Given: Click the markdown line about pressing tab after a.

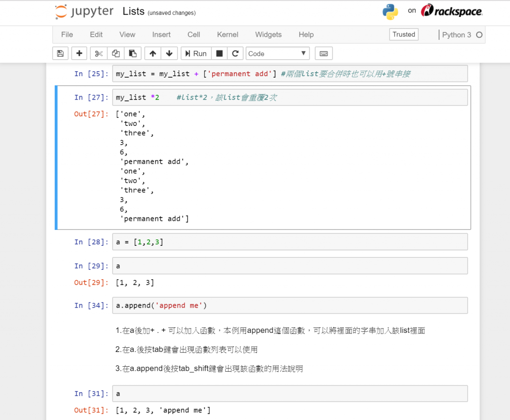Looking at the screenshot, I should tap(186, 350).
